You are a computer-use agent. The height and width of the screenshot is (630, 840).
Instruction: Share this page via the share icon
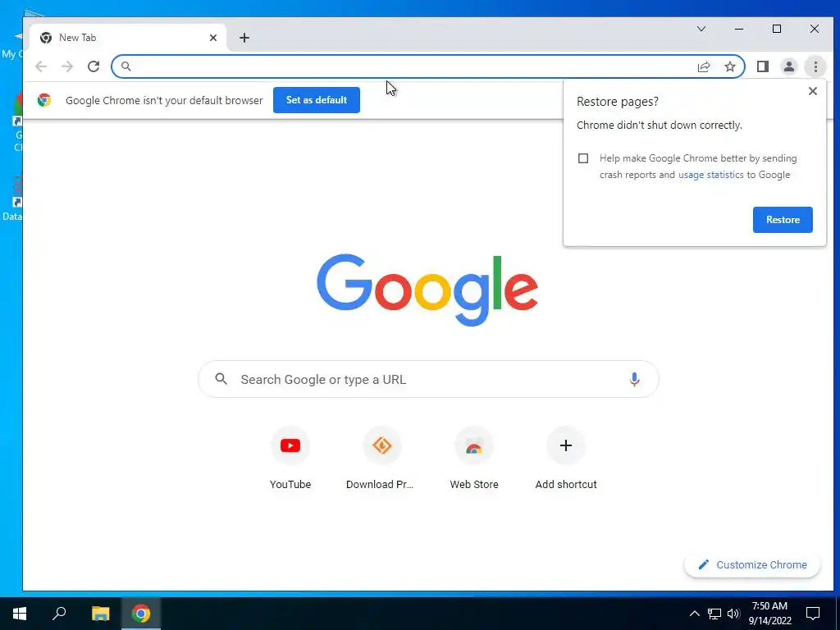pyautogui.click(x=703, y=66)
